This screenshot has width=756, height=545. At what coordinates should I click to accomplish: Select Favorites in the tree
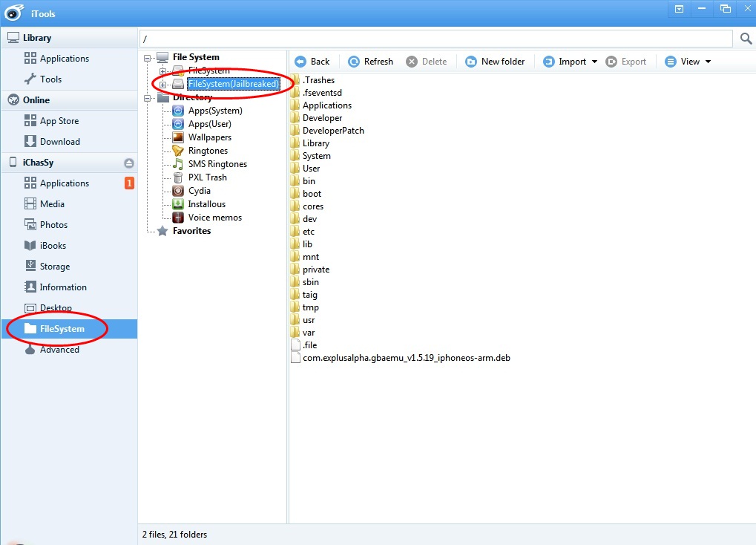[x=191, y=231]
